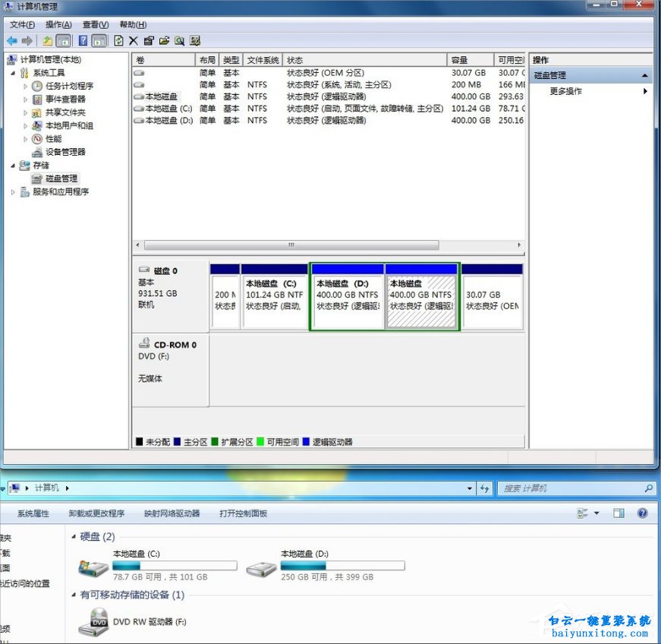This screenshot has width=661, height=644.
Task: Open the Help icon on the console toolbar
Action: coord(82,40)
